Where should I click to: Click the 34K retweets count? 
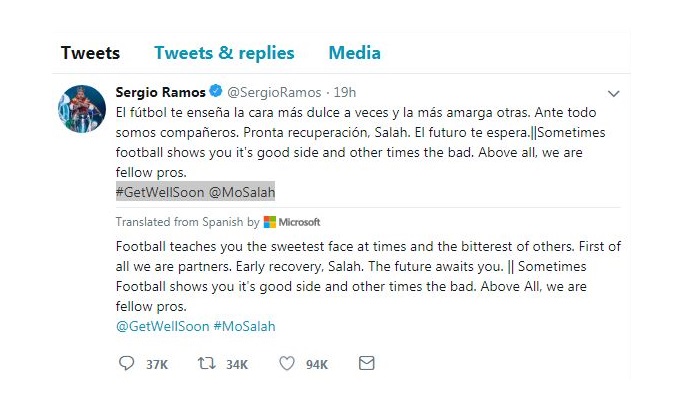click(236, 365)
